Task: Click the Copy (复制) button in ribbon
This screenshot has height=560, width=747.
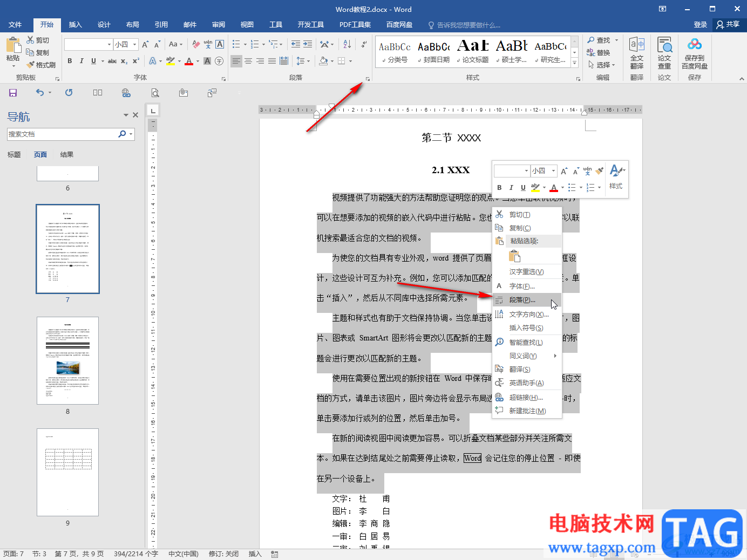Action: 38,52
